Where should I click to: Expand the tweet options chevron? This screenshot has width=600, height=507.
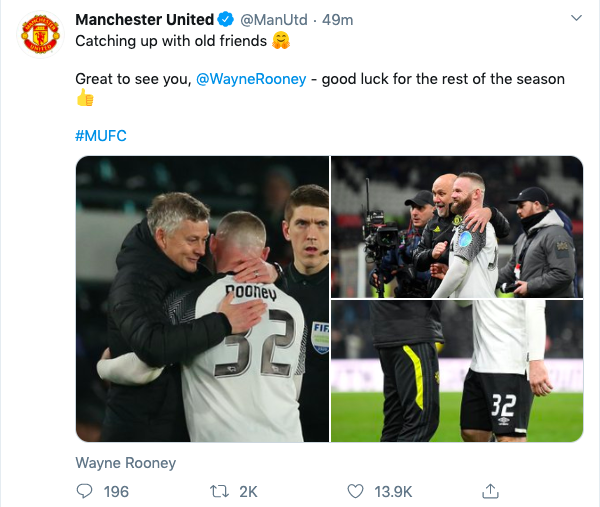[576, 19]
